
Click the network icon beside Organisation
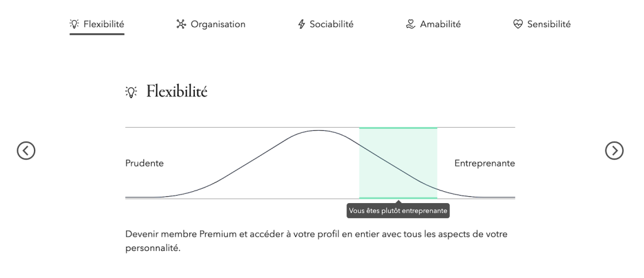tap(180, 25)
